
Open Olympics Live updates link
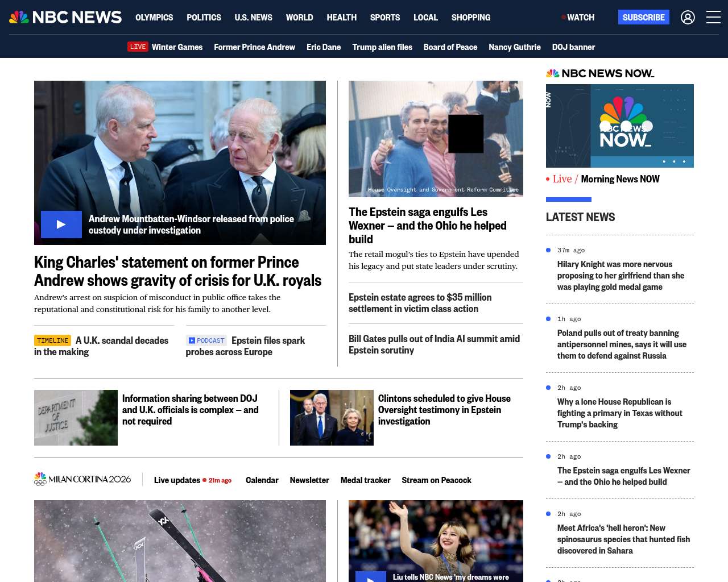coord(177,480)
